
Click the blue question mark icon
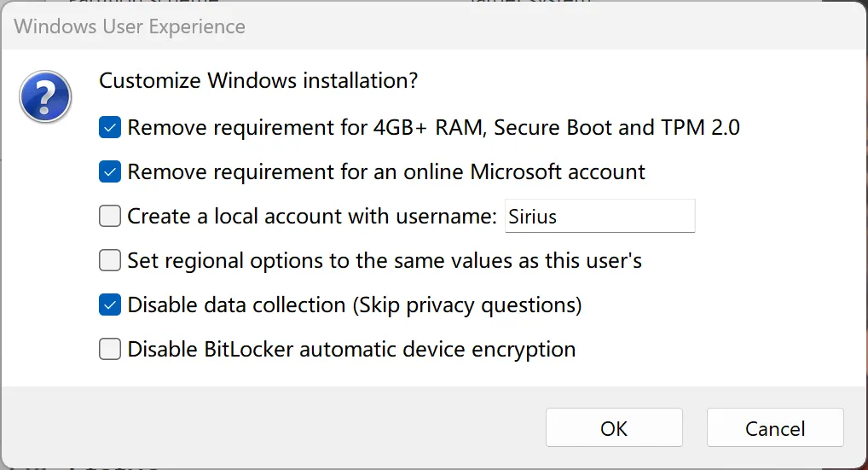click(x=45, y=96)
